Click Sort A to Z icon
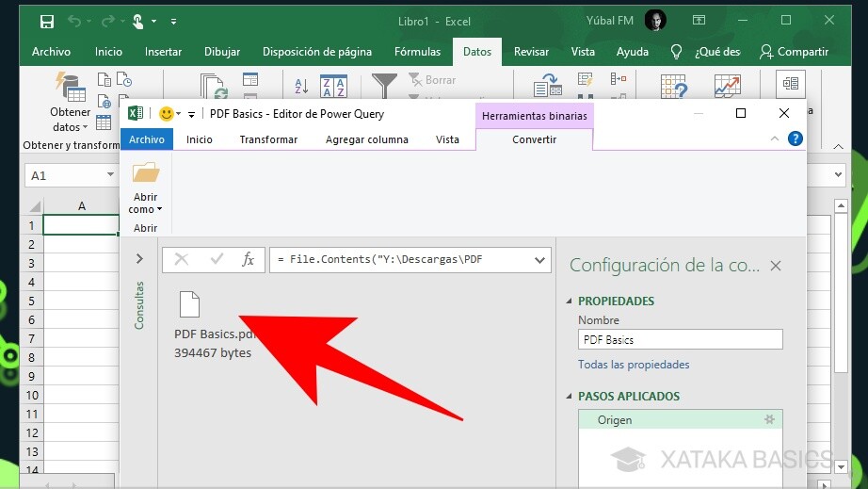 pos(301,86)
